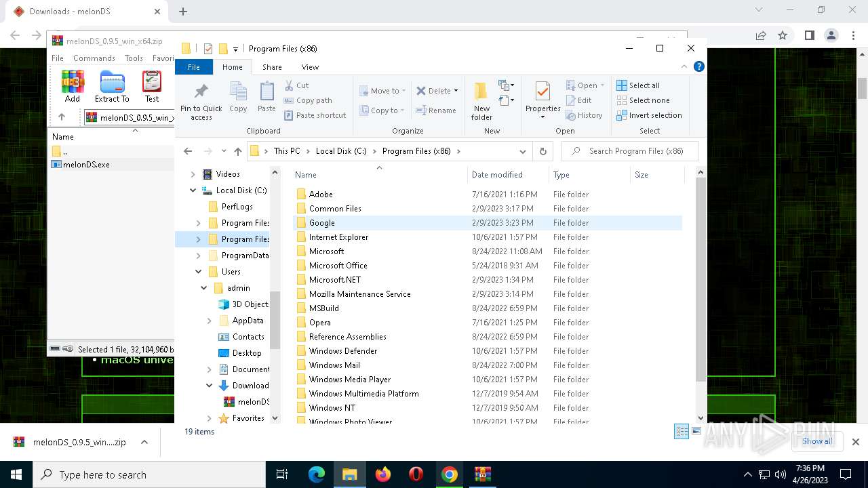Select the Adobe folder
The image size is (868, 488).
click(x=487, y=195)
